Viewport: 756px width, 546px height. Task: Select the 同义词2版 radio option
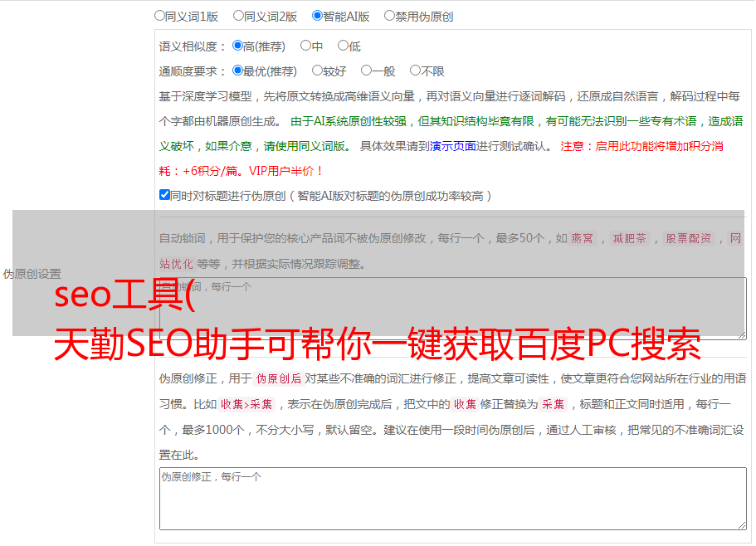[x=238, y=16]
